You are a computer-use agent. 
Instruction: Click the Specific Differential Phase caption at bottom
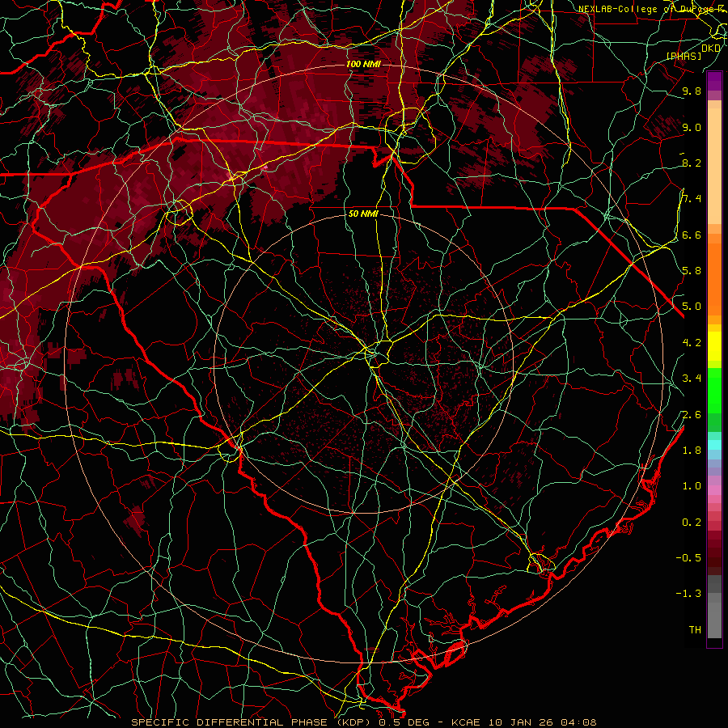tap(363, 722)
